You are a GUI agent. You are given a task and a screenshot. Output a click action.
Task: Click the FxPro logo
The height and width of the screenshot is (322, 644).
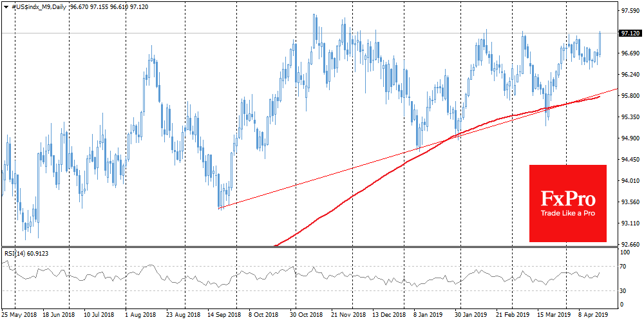tap(567, 198)
